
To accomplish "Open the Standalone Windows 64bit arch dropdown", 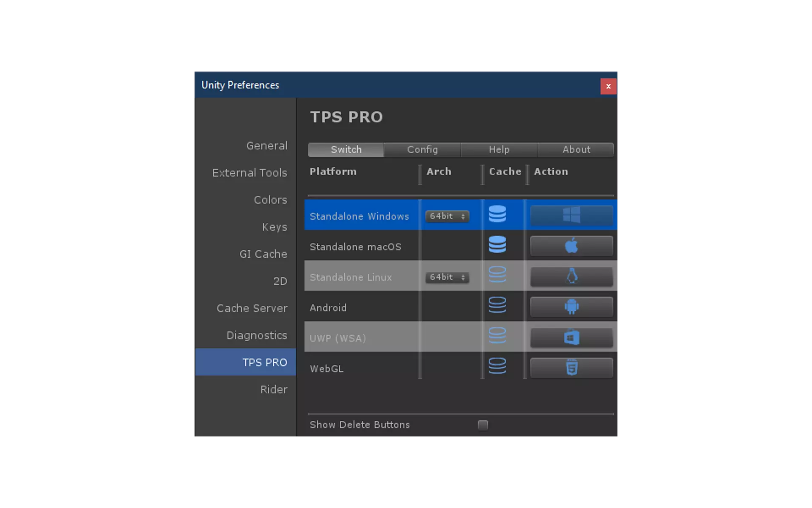I will [447, 216].
